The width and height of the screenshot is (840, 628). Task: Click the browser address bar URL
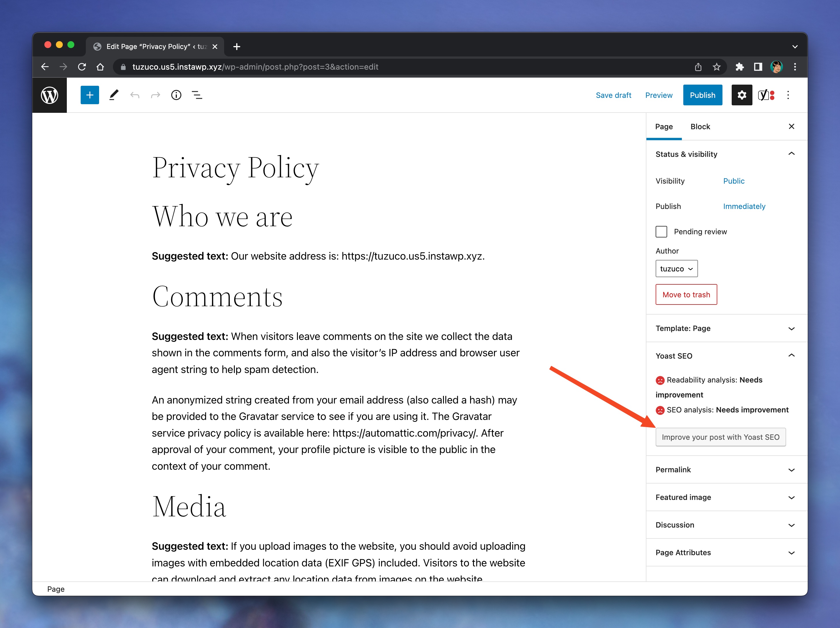[x=255, y=67]
